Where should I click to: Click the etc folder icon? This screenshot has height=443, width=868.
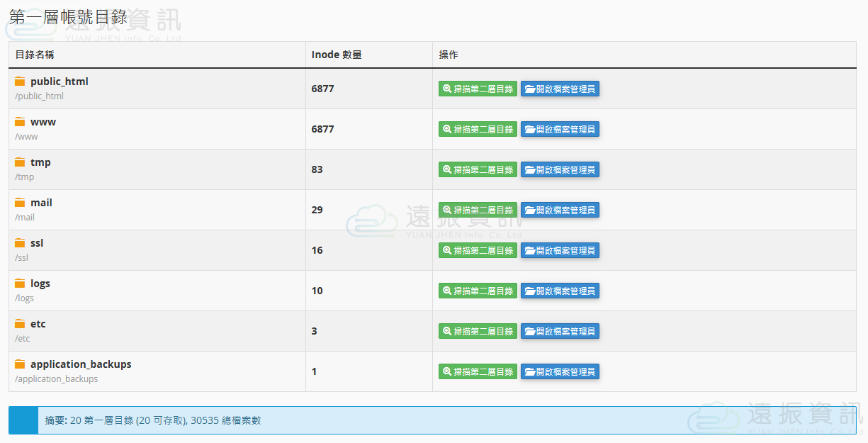tap(20, 324)
